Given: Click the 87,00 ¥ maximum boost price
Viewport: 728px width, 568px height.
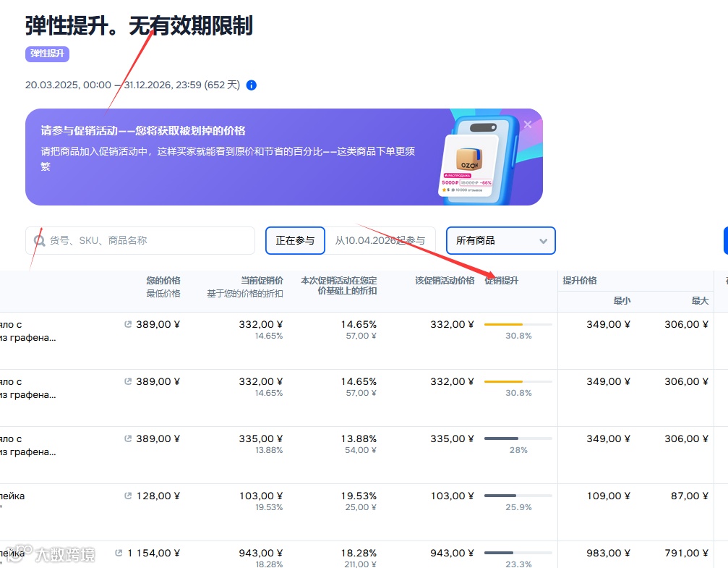Looking at the screenshot, I should pyautogui.click(x=690, y=496).
